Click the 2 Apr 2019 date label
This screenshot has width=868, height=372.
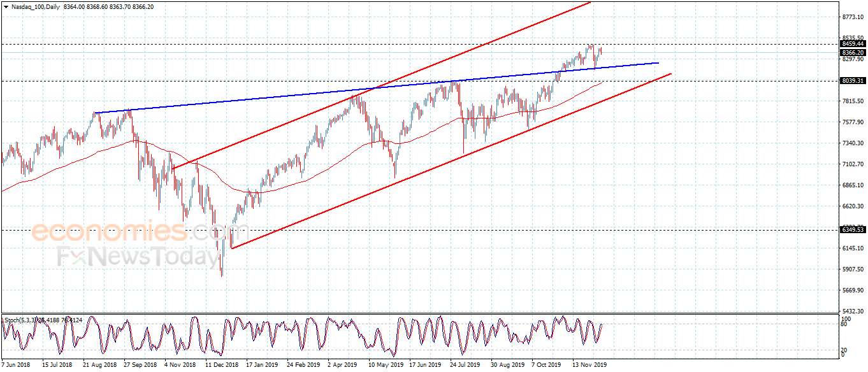[342, 366]
